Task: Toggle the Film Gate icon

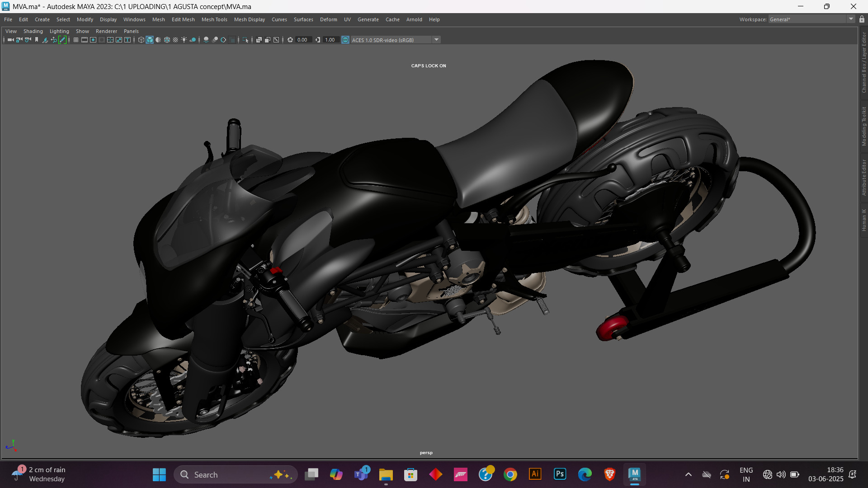Action: pos(85,40)
